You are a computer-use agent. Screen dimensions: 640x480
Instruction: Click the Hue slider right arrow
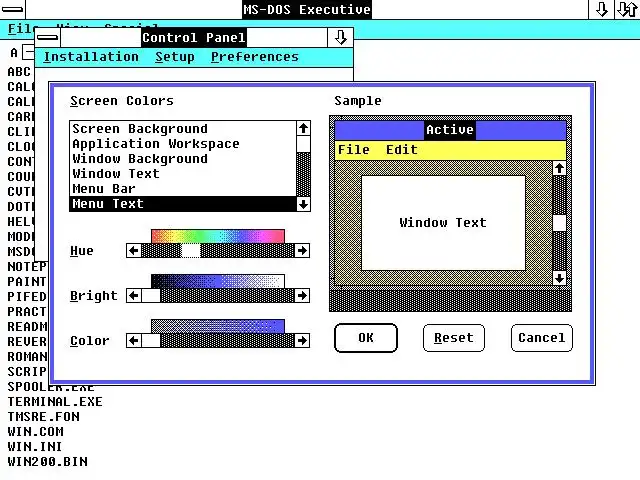(302, 251)
